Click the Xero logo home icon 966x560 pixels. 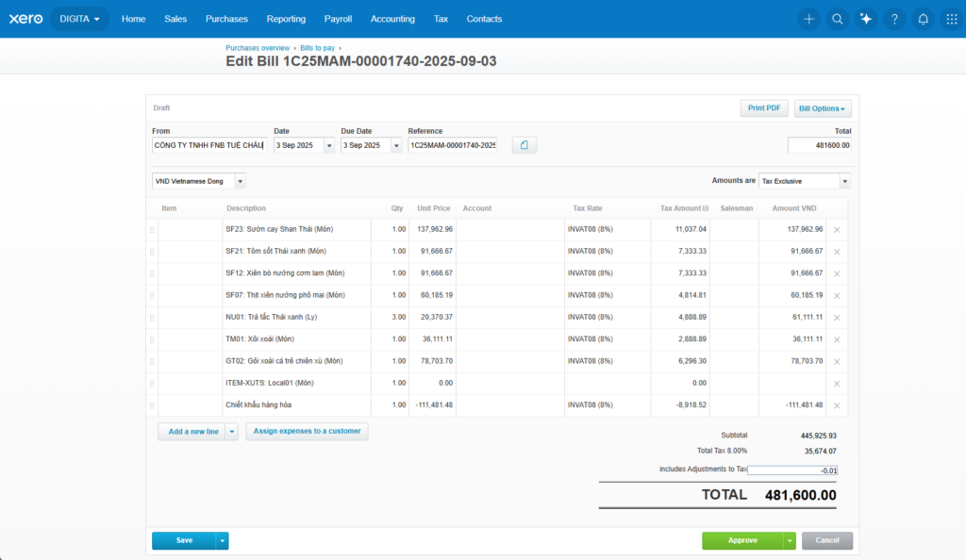coord(25,19)
